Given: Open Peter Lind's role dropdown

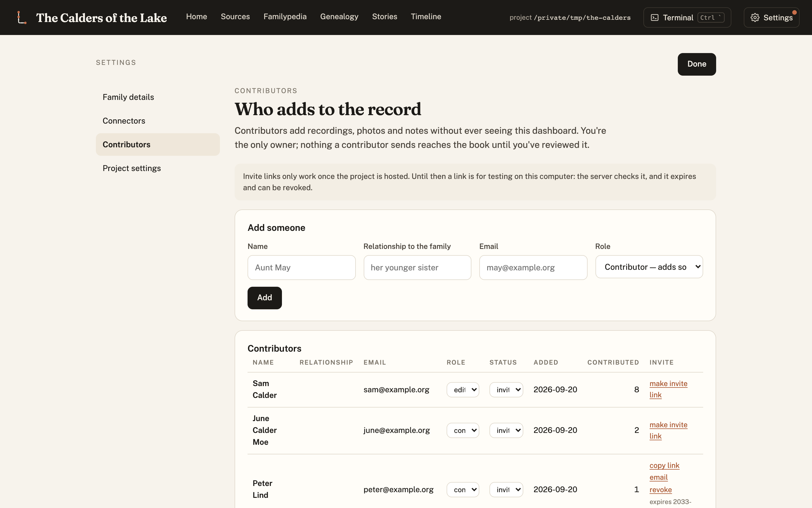Looking at the screenshot, I should tap(463, 490).
